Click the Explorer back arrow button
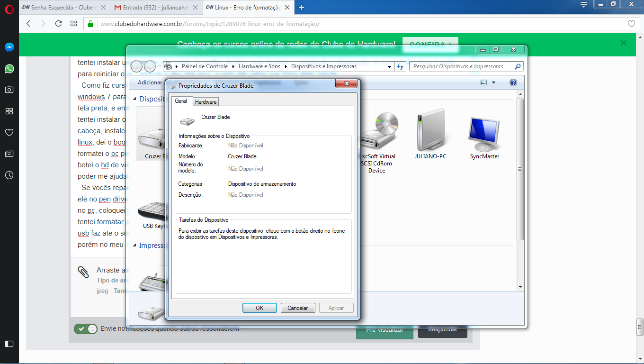 pos(136,66)
